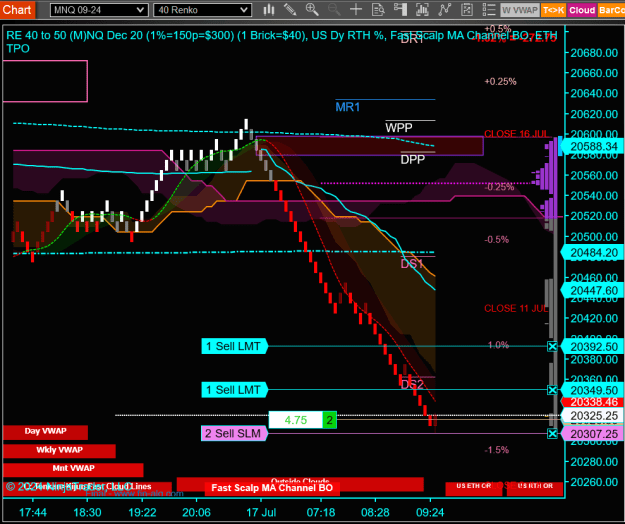Click the CLOSE 11 JUL label

516,308
